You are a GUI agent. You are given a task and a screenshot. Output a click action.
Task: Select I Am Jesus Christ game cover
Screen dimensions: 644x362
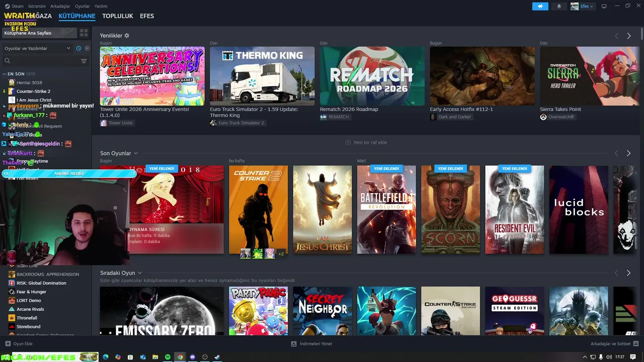pos(323,210)
